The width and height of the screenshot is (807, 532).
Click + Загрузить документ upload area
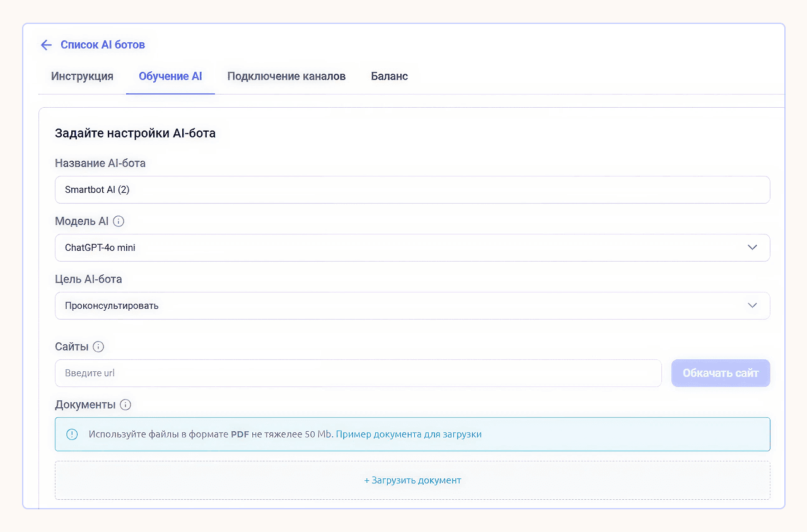tap(412, 480)
